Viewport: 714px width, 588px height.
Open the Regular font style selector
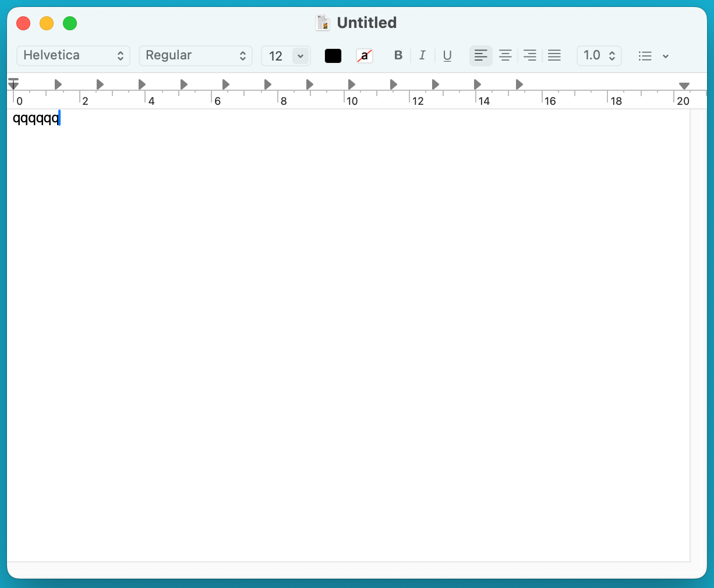(195, 56)
